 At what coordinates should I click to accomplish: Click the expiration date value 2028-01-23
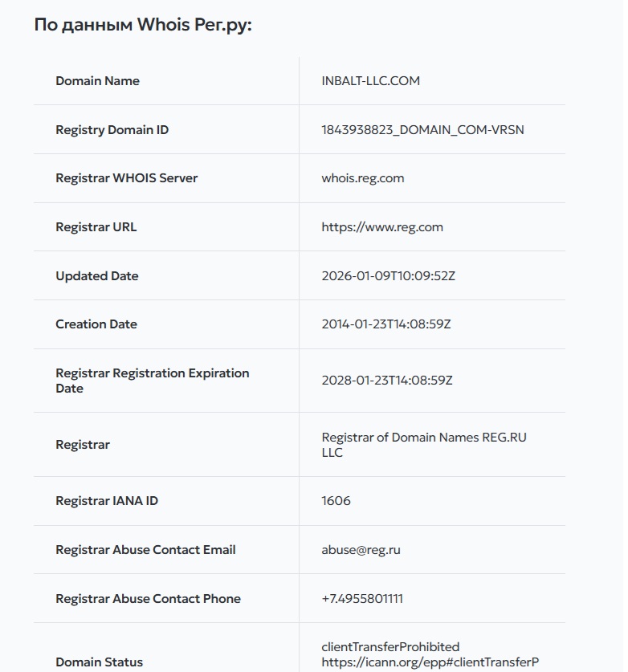pyautogui.click(x=386, y=381)
